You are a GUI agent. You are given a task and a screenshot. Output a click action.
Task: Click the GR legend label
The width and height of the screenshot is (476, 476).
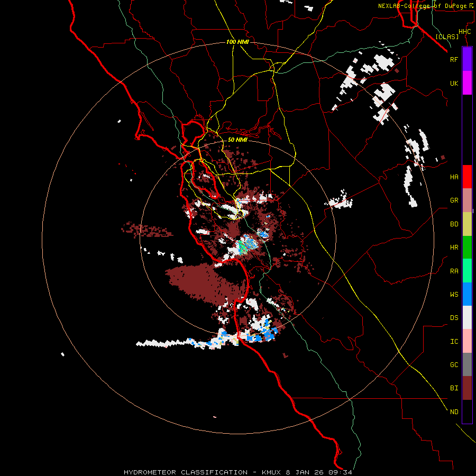(x=454, y=200)
